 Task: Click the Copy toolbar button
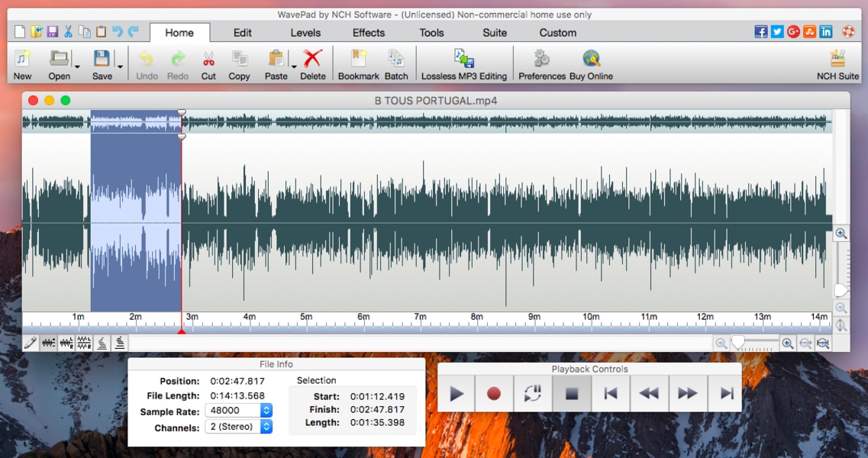pyautogui.click(x=239, y=64)
